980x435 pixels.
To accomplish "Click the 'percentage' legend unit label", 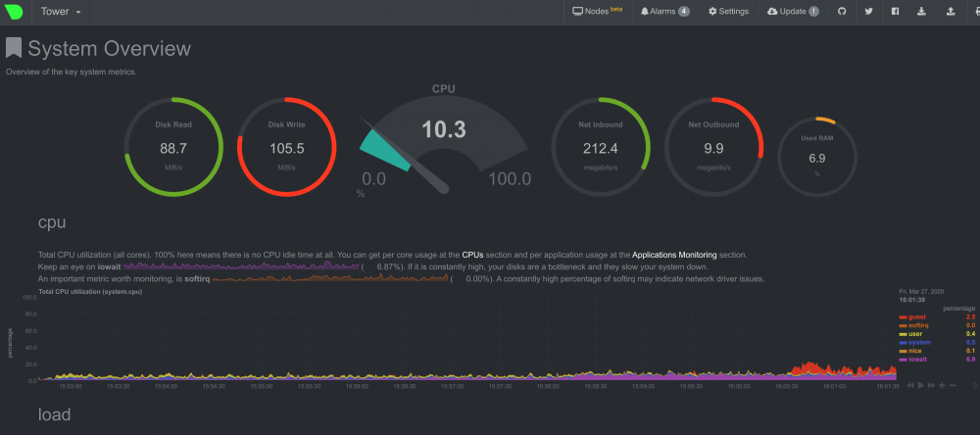I will point(959,309).
